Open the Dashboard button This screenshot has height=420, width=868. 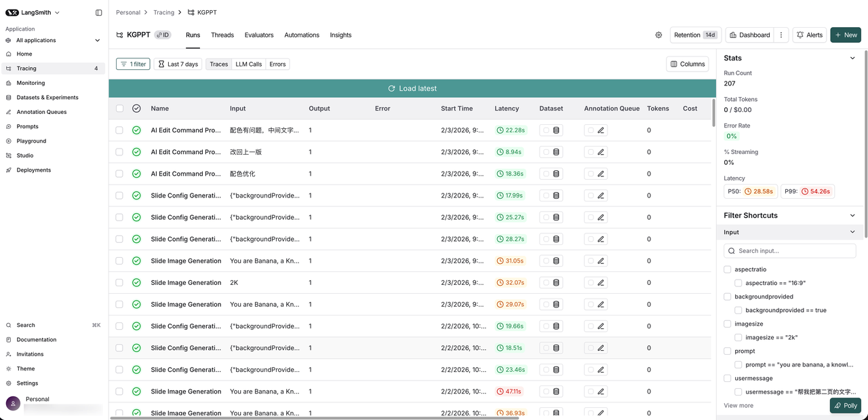pyautogui.click(x=750, y=35)
